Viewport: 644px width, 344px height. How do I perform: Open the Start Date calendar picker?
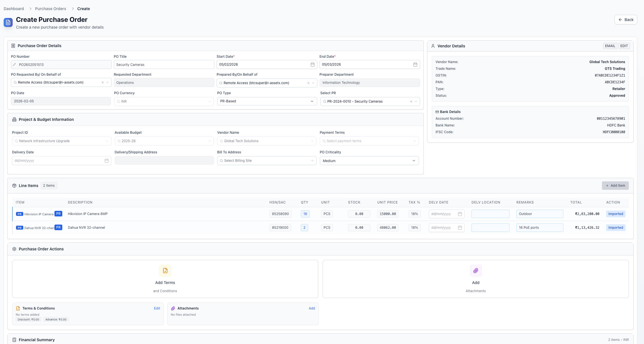312,64
